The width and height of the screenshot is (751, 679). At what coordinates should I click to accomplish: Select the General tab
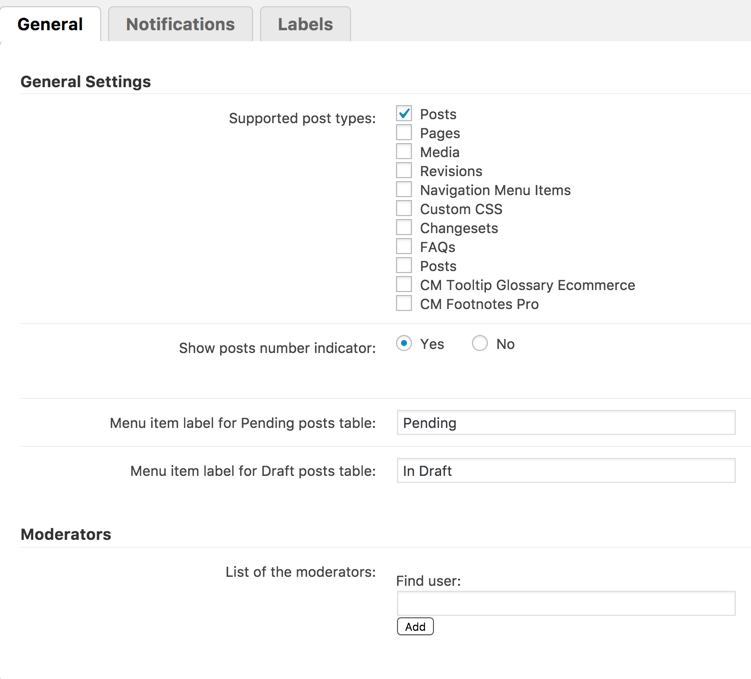coord(50,24)
